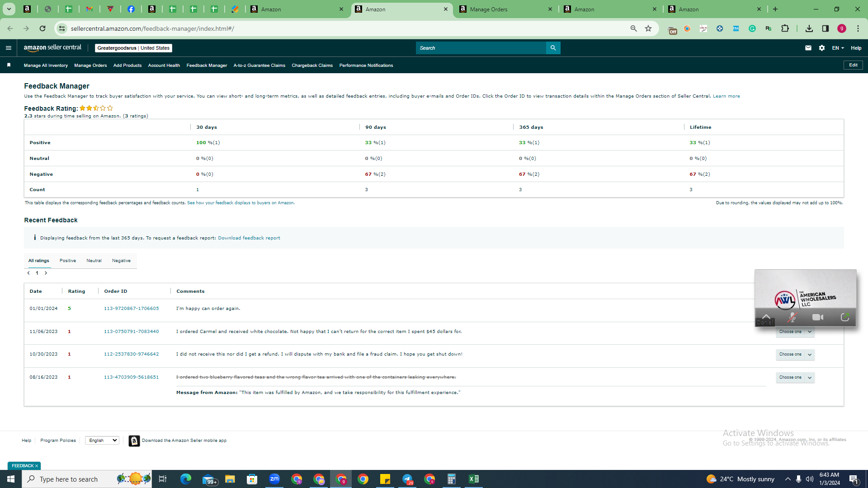This screenshot has height=488, width=868.
Task: Open order 113-0750791-7083440
Action: 132,332
